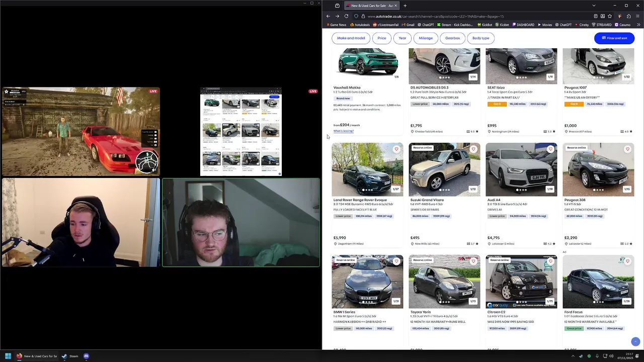Open the Year filter
The height and width of the screenshot is (362, 644).
tap(403, 38)
